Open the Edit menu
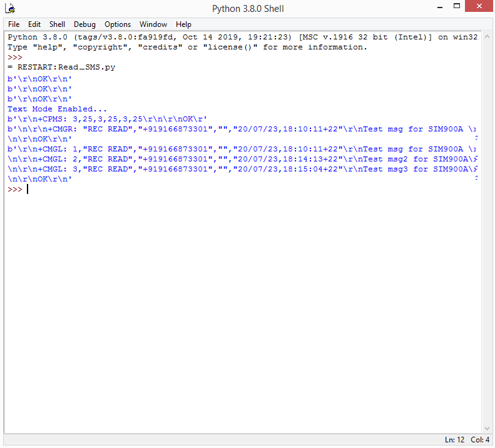The width and height of the screenshot is (495, 448). point(34,24)
